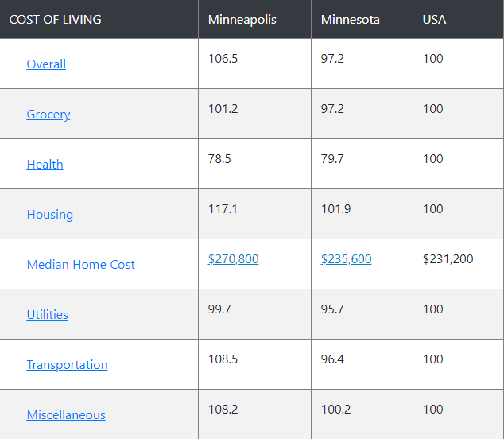Viewport: 504px width, 439px height.
Task: Select the USA 100 value in Grocery row
Action: coord(433,109)
